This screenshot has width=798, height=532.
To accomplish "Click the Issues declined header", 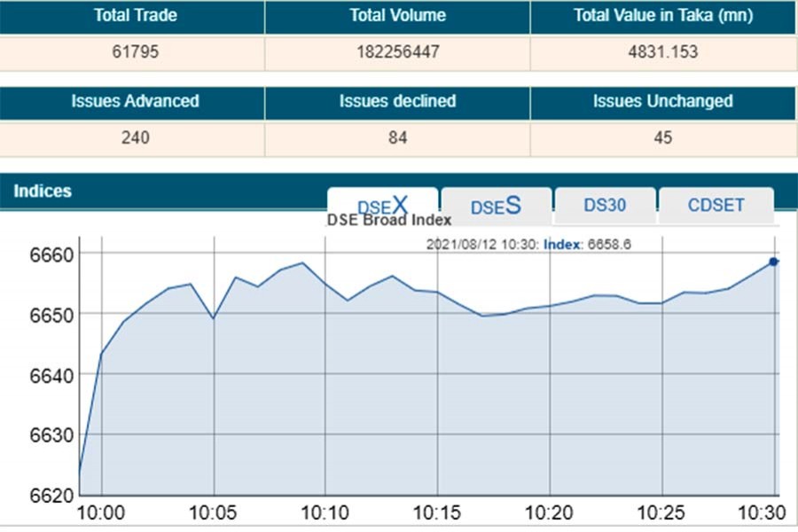I will click(x=397, y=101).
